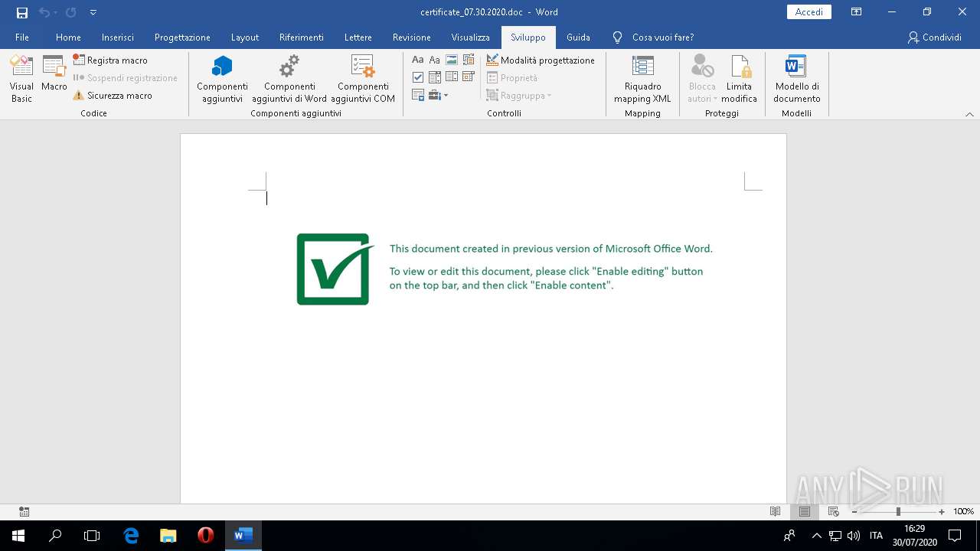980x551 pixels.
Task: Insert rich text content control (bold Aa)
Action: (x=418, y=60)
